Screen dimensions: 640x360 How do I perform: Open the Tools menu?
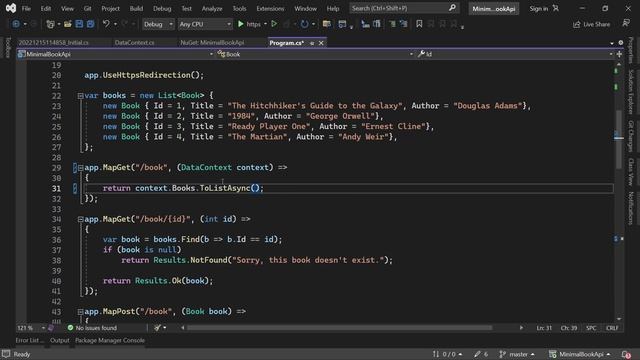tap(239, 9)
